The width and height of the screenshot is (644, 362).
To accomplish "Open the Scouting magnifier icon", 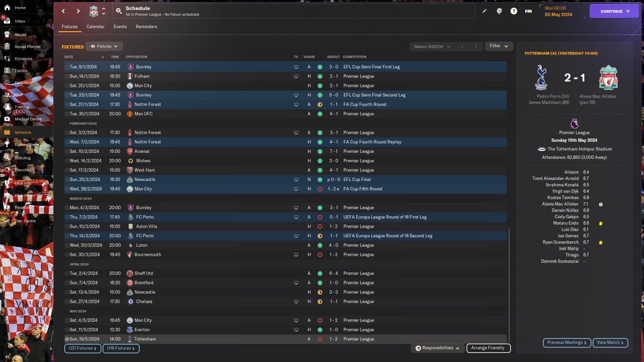I will tap(7, 157).
